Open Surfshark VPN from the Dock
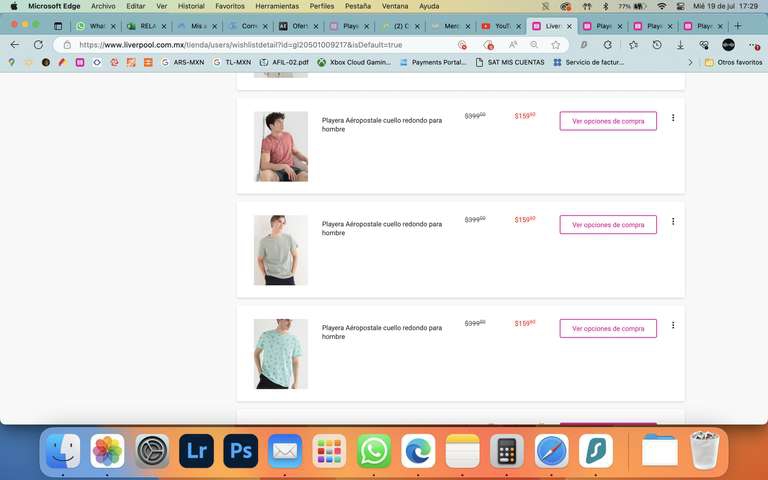Viewport: 768px width, 480px height. pos(596,451)
